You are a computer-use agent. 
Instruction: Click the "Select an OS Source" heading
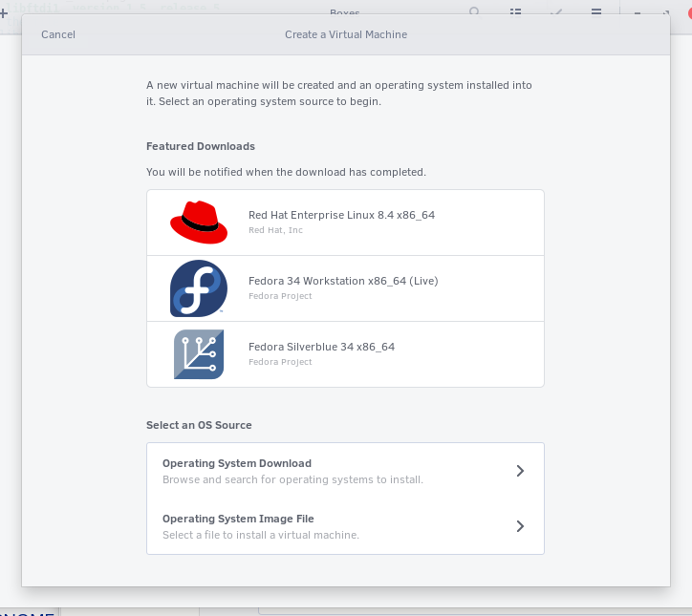coord(199,425)
